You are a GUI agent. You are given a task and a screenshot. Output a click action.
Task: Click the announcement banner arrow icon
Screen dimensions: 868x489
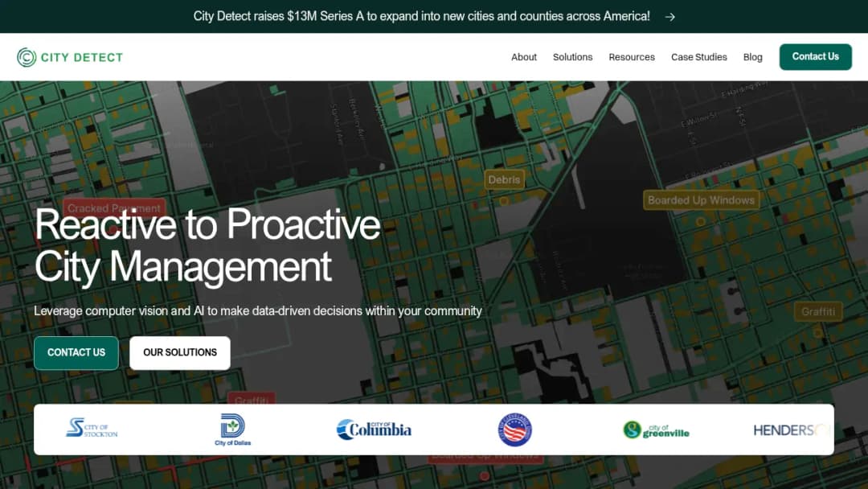click(669, 17)
